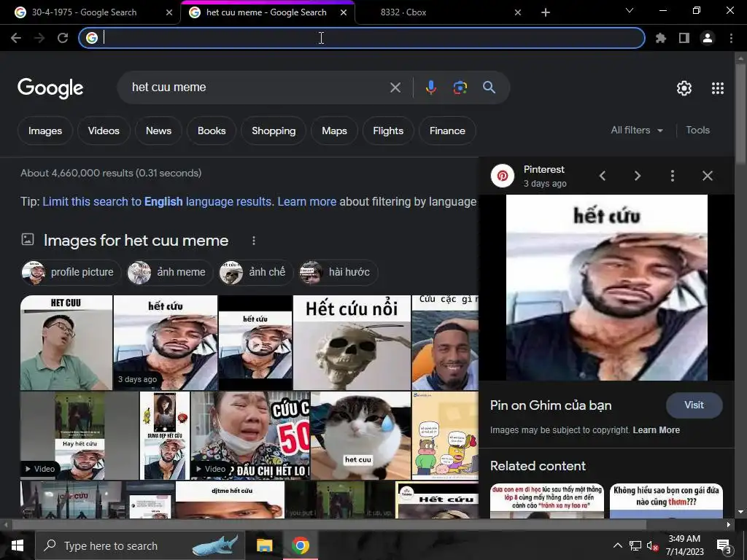Viewport: 747px width, 560px height.
Task: Reload the current page
Action: 63,38
